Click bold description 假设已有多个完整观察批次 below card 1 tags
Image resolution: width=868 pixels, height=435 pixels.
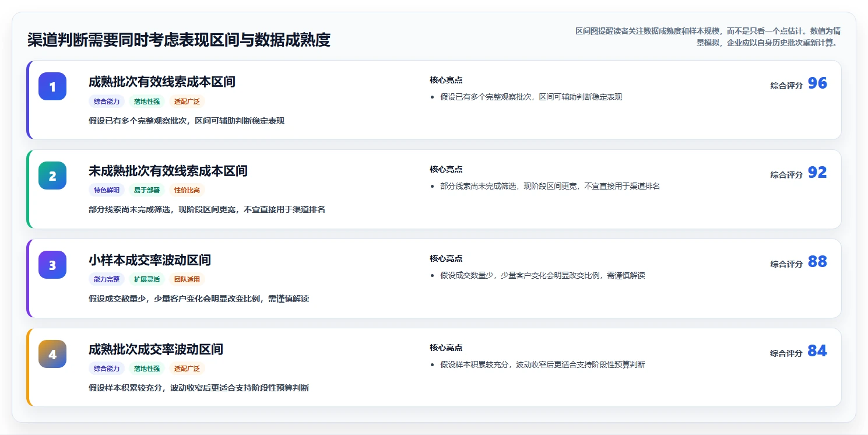[187, 121]
